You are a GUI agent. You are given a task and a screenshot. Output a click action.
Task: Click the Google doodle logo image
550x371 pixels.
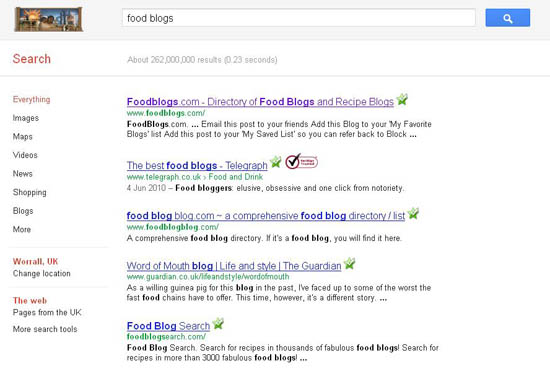(49, 19)
